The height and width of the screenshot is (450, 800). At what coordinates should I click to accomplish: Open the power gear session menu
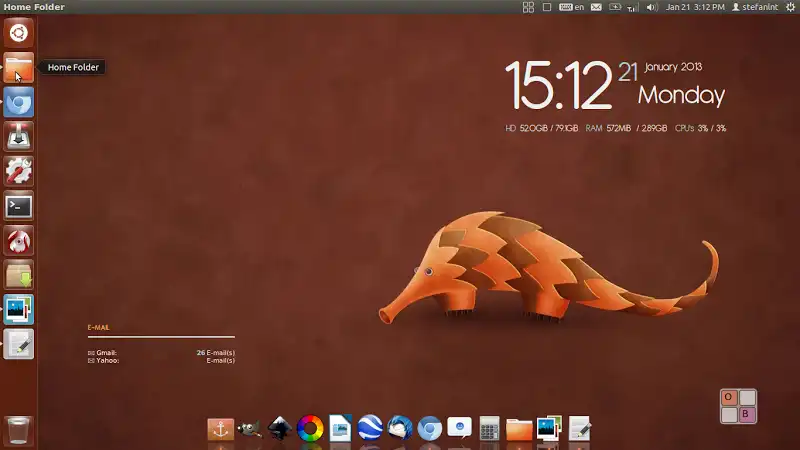790,7
